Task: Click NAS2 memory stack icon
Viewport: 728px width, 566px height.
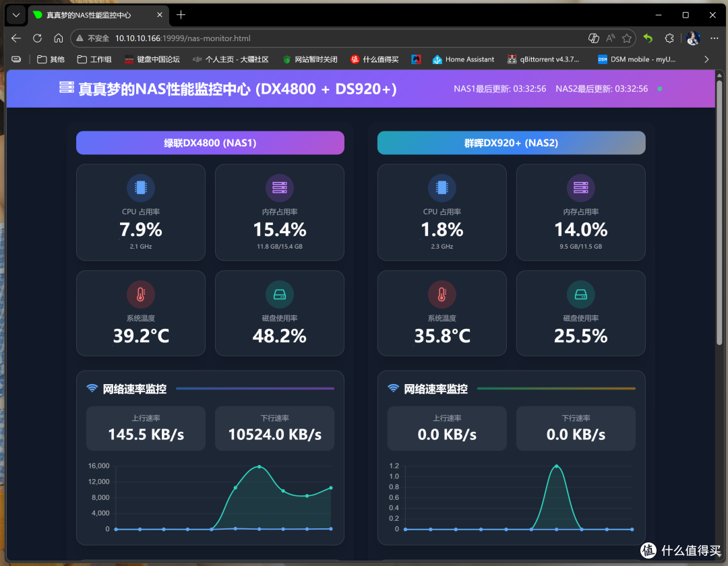Action: 581,187
